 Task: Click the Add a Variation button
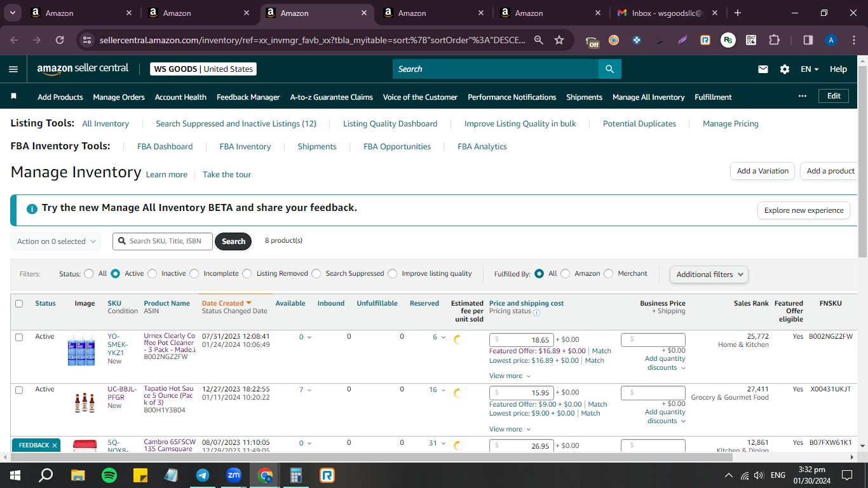click(x=763, y=171)
